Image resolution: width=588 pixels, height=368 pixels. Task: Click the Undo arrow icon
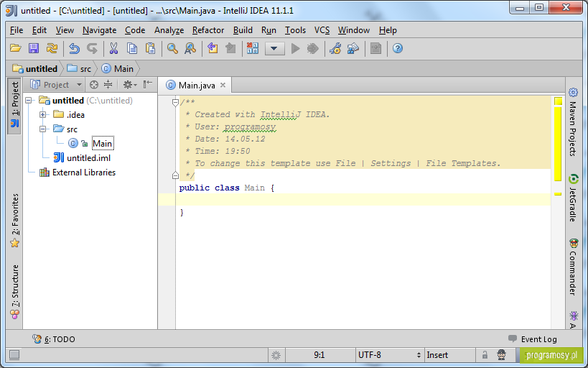(74, 48)
